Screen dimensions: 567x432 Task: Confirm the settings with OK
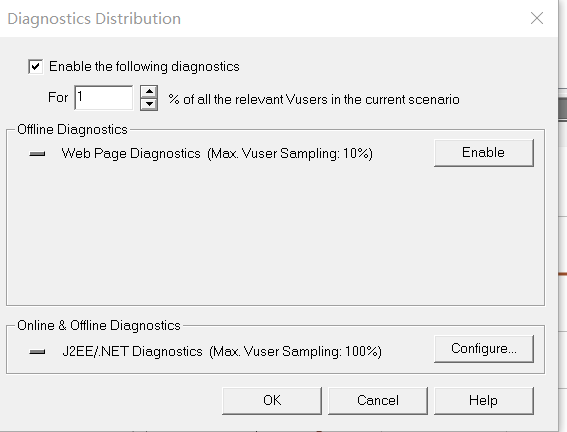tap(272, 401)
